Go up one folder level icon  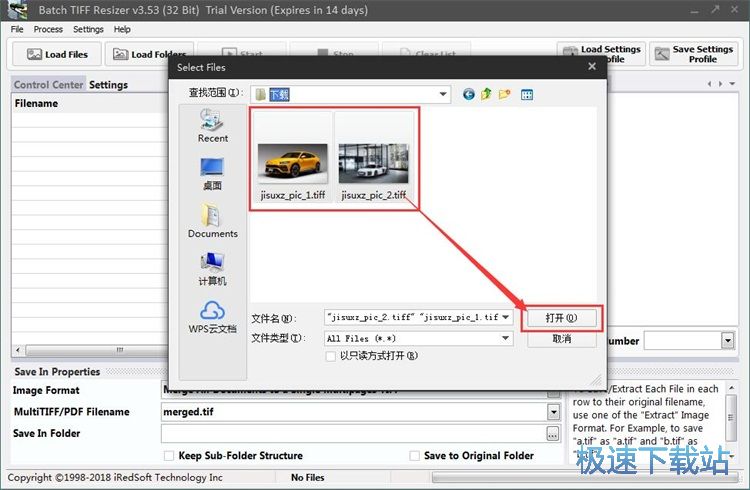(486, 94)
